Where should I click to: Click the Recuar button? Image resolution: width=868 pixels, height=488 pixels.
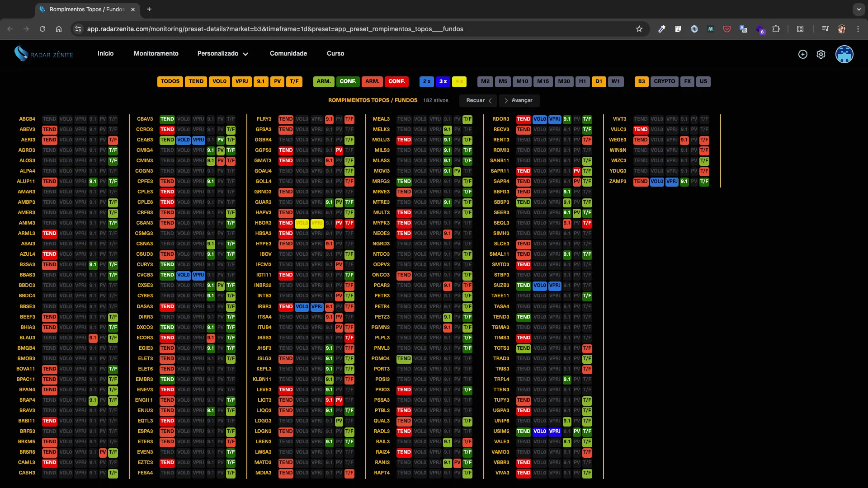479,101
